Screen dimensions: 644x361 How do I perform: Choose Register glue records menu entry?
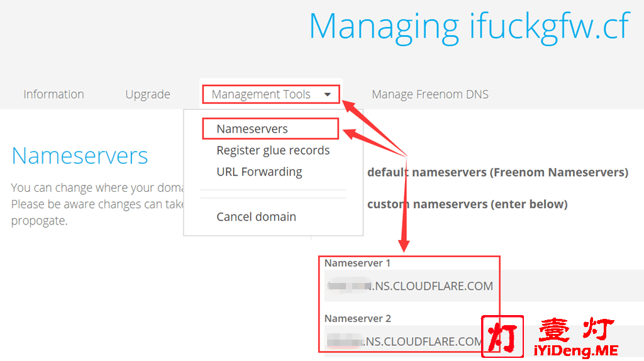click(273, 150)
